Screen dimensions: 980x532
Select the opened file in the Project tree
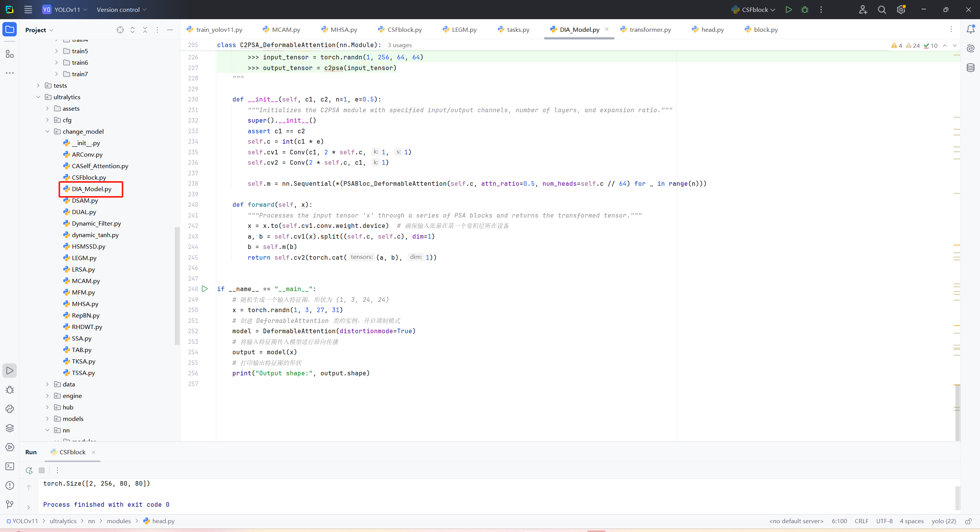coord(120,30)
